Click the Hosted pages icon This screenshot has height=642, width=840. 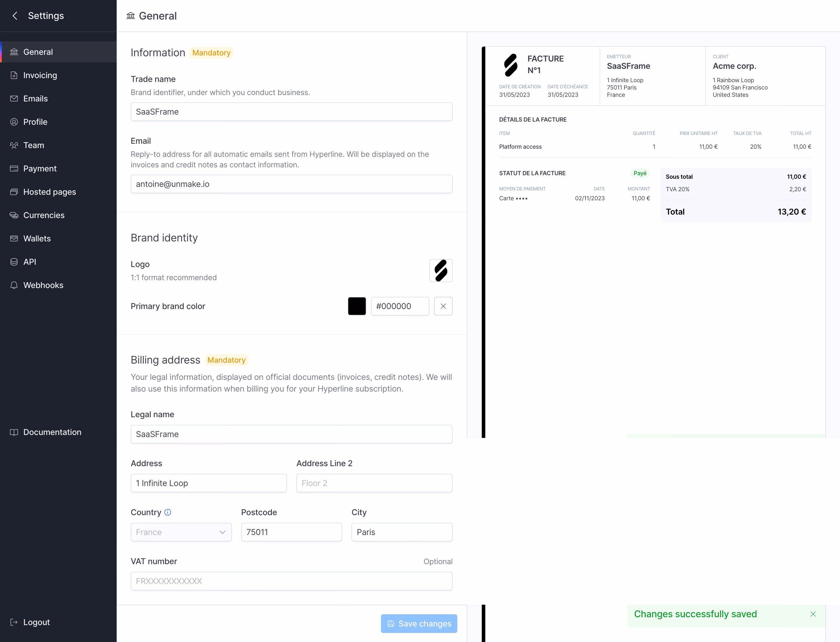[x=14, y=192]
